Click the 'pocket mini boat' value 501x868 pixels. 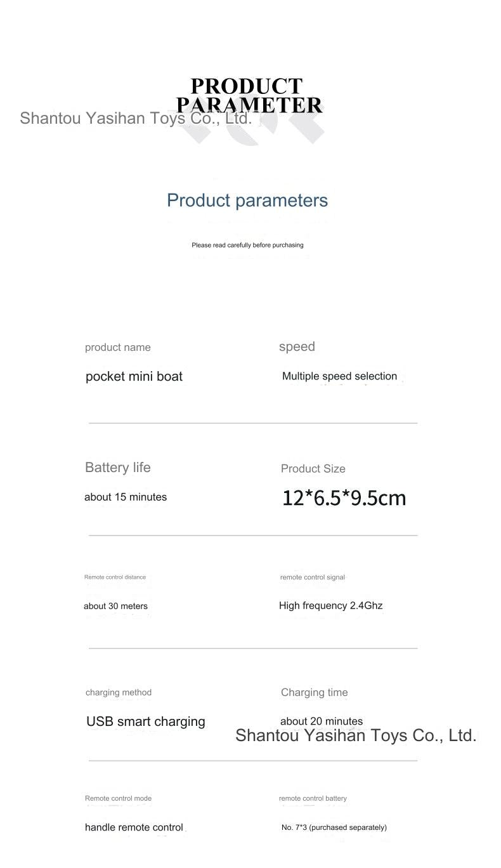(134, 376)
